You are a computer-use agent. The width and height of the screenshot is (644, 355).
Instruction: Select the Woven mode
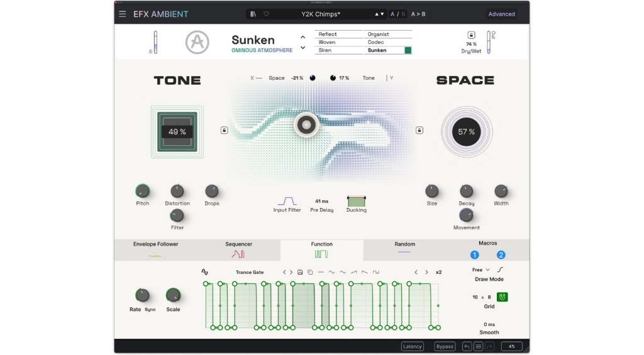(x=339, y=42)
